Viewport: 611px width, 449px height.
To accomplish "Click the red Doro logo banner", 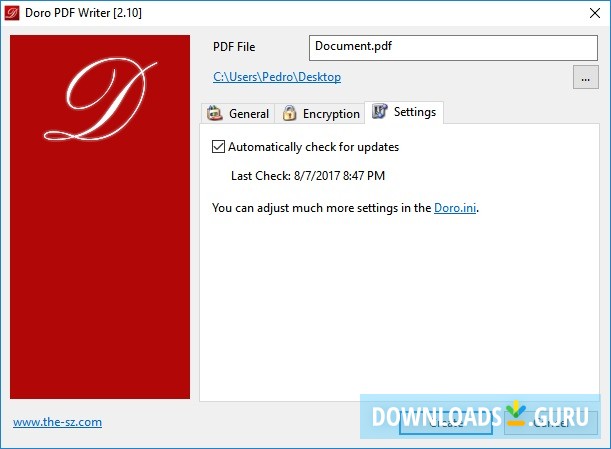I will [x=100, y=217].
